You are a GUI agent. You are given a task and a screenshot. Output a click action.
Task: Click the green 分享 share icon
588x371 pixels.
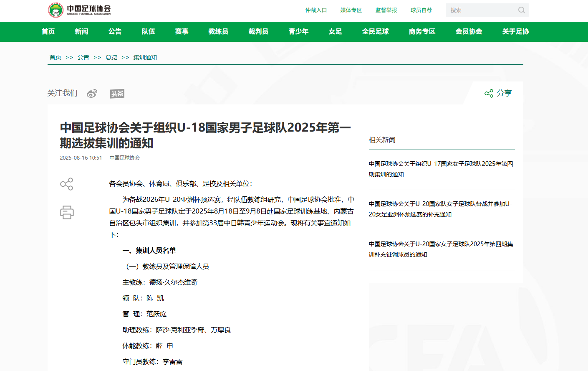(489, 93)
